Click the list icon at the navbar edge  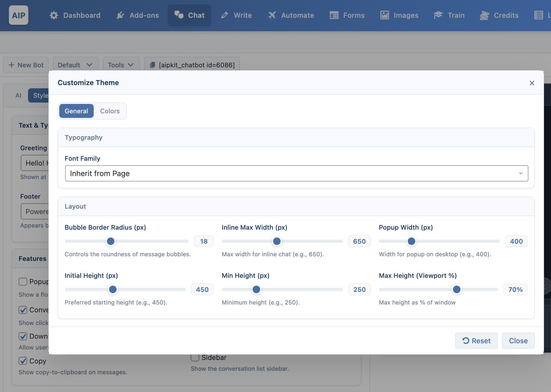tap(539, 15)
